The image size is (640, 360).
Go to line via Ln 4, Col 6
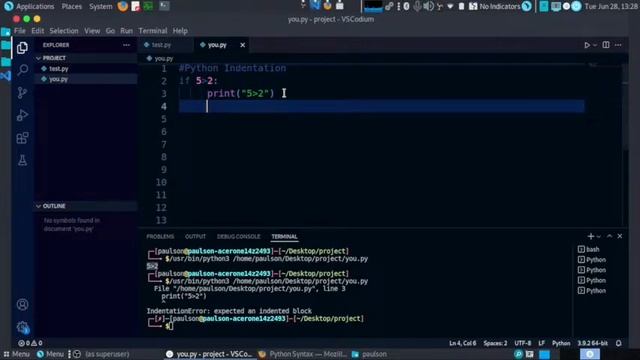(462, 343)
